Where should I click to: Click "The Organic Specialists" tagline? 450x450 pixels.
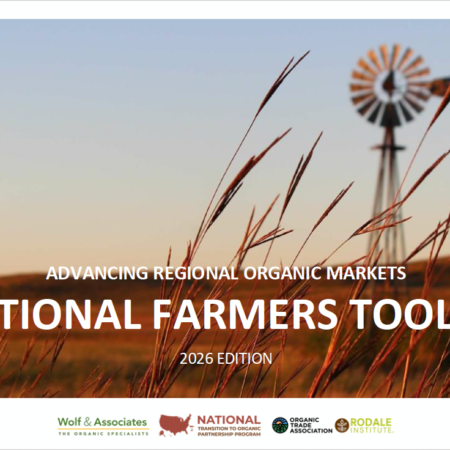pos(103,434)
